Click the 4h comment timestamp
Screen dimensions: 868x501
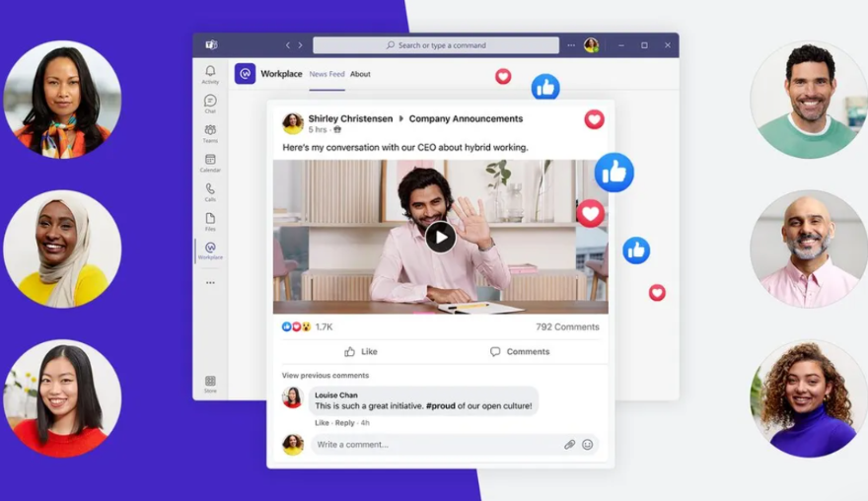tap(365, 422)
